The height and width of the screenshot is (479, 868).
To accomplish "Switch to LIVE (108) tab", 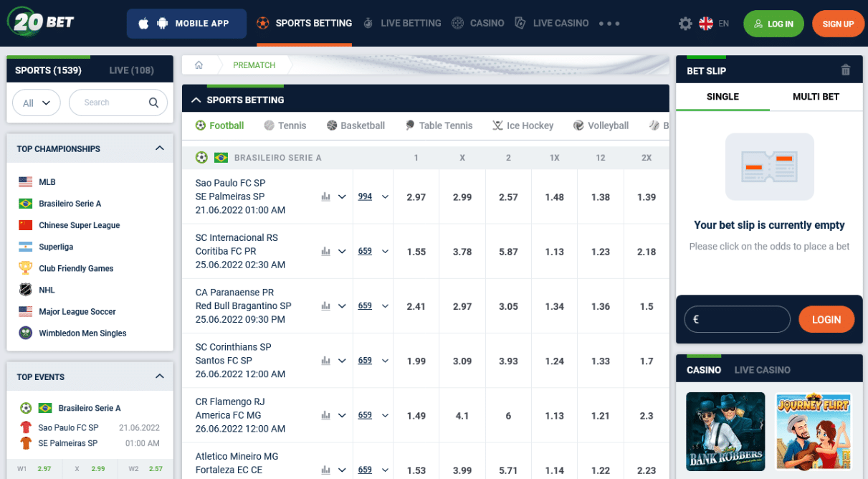I will click(131, 70).
